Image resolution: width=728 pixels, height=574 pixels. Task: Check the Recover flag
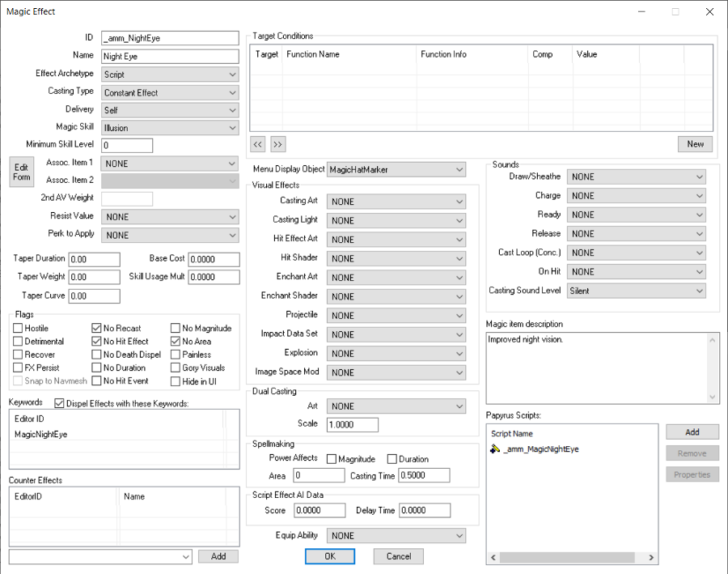(18, 355)
